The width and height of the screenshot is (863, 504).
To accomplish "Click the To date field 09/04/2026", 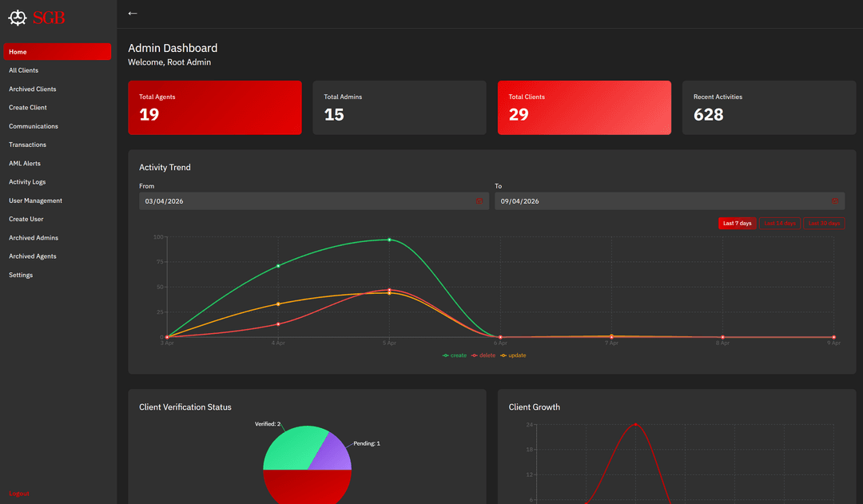I will [670, 201].
